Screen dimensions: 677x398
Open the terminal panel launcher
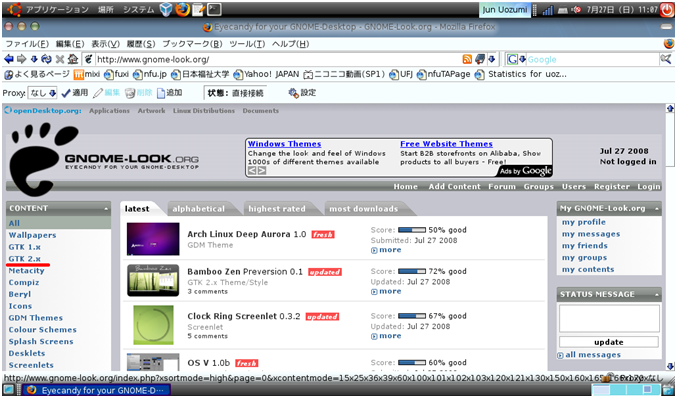[214, 9]
